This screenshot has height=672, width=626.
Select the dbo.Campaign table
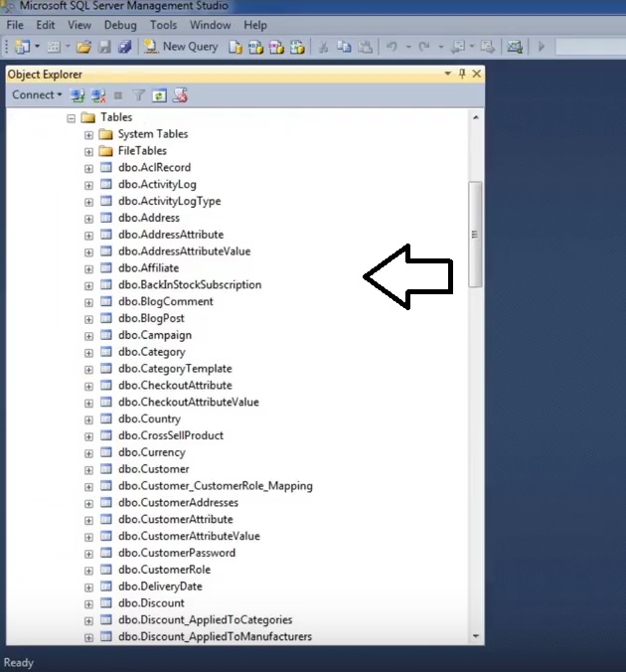tap(155, 335)
